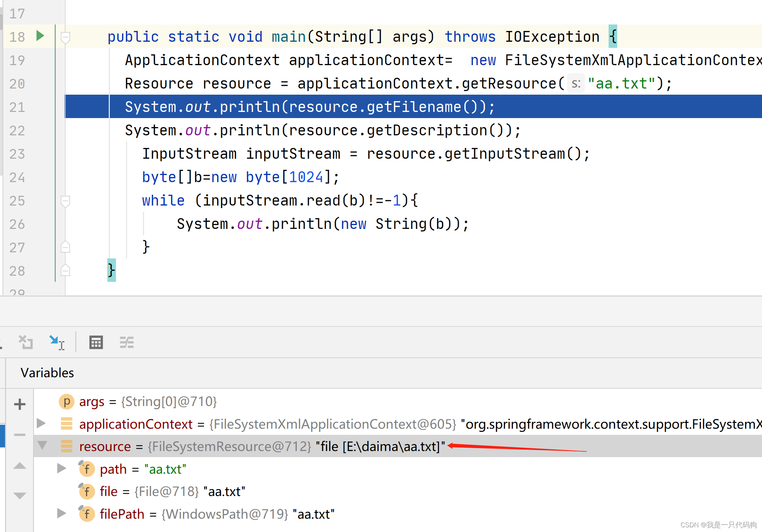Click the Trace Current Stream Chain icon
Image resolution: width=762 pixels, height=532 pixels.
tap(126, 342)
